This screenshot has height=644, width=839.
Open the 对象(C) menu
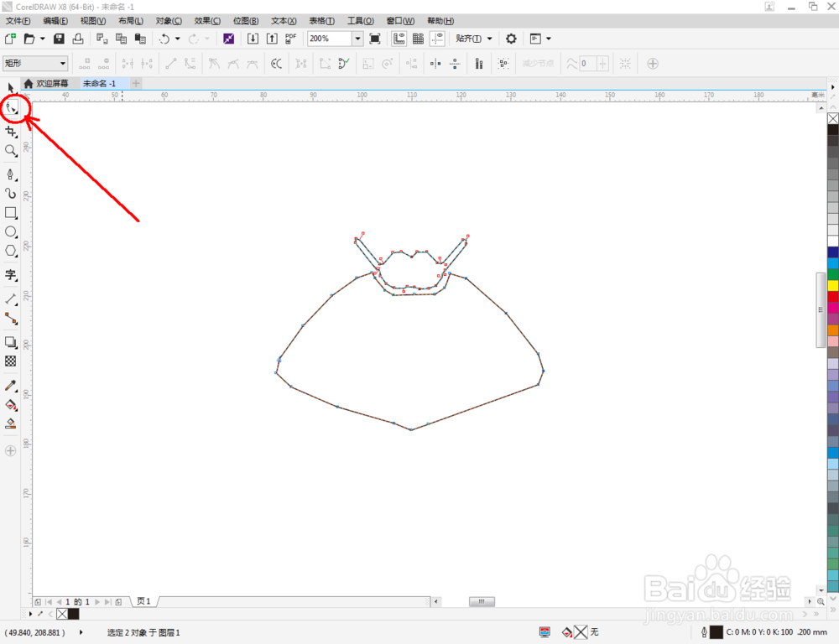(x=169, y=21)
